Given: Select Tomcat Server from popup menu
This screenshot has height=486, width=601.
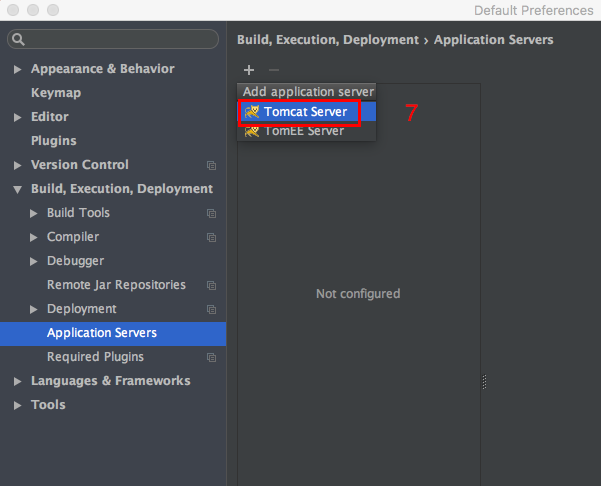Looking at the screenshot, I should click(x=307, y=112).
